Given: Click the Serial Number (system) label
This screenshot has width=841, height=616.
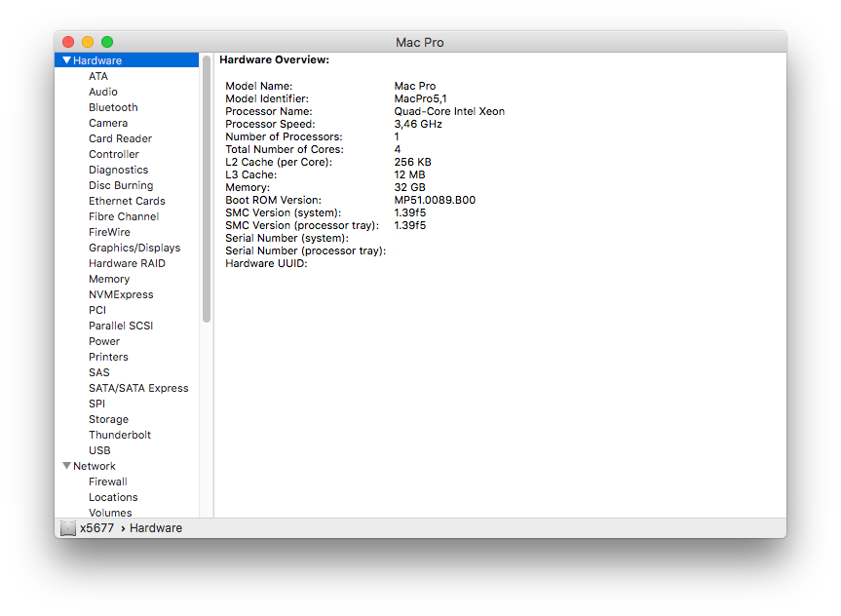Looking at the screenshot, I should click(287, 238).
